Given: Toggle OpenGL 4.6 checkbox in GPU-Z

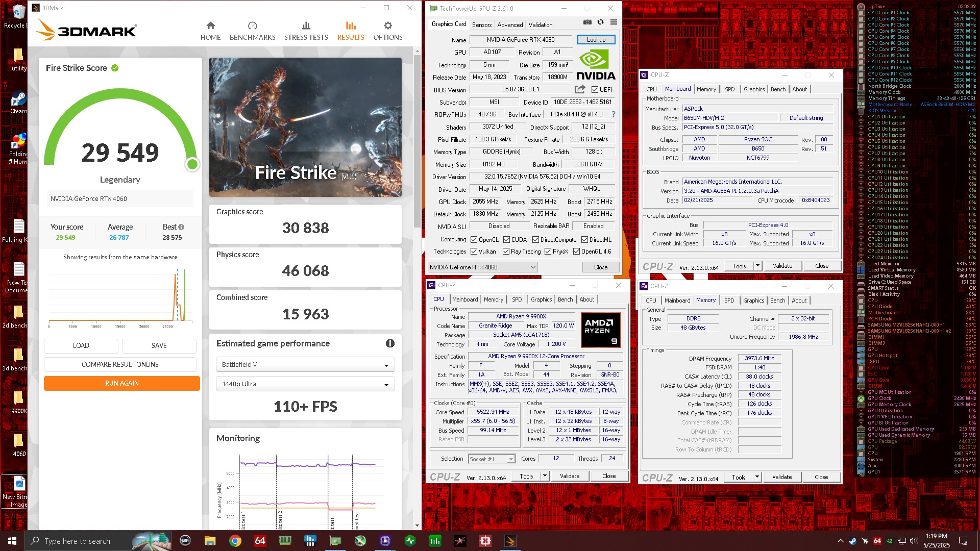Looking at the screenshot, I should click(576, 252).
